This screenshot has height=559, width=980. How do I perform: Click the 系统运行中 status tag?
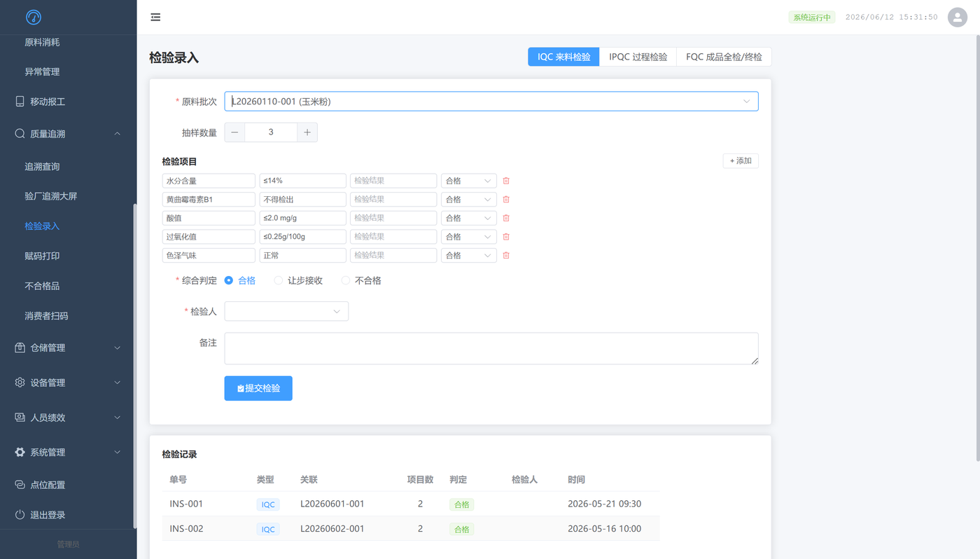click(x=812, y=18)
